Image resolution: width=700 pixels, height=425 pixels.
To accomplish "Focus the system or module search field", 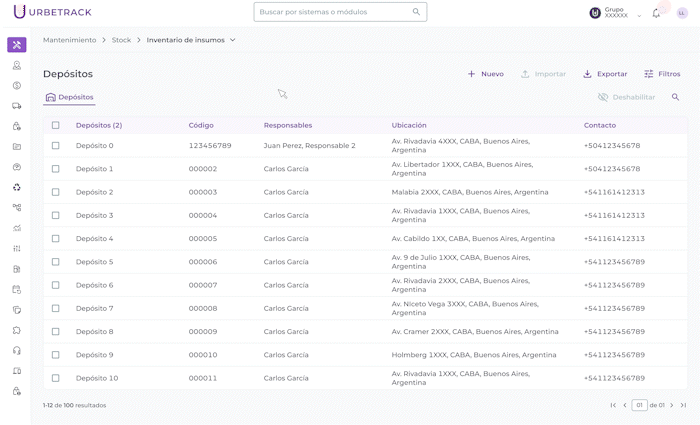I will click(335, 12).
